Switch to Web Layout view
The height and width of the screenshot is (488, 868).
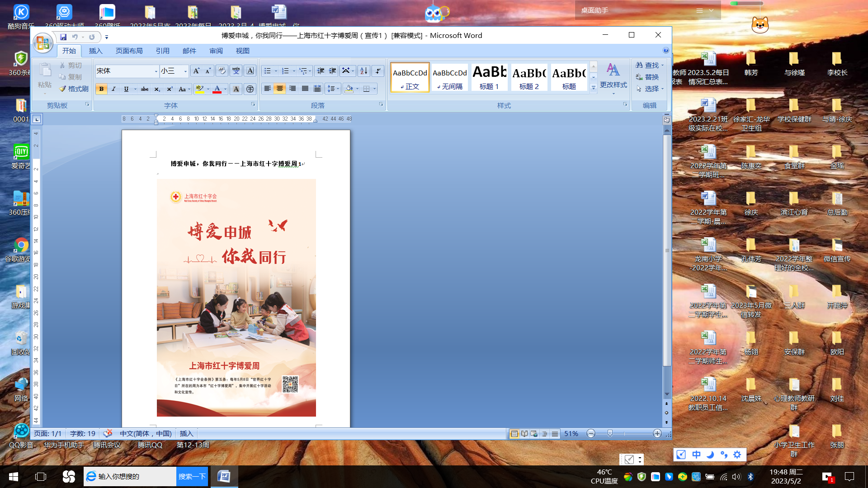pos(534,434)
